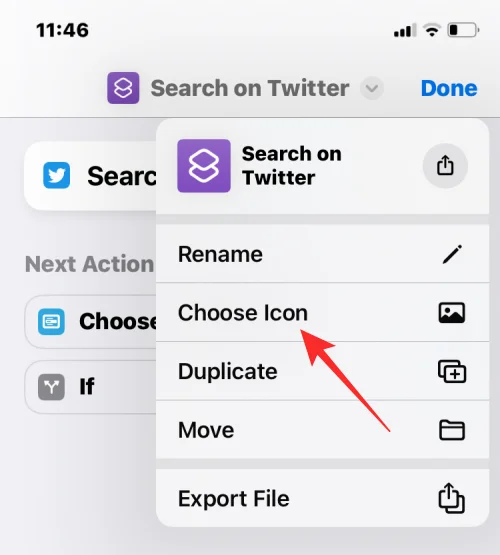This screenshot has height=555, width=500.
Task: Tap the Done button
Action: (x=449, y=88)
